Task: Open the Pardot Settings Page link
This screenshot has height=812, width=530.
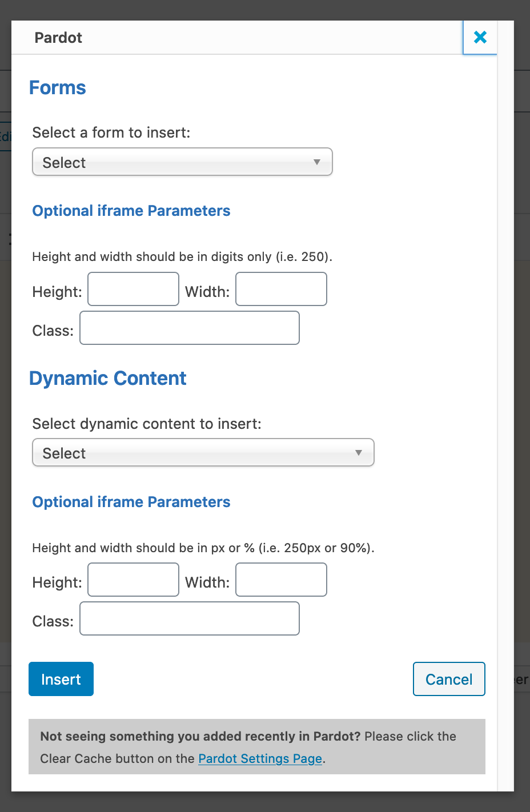Action: (259, 758)
